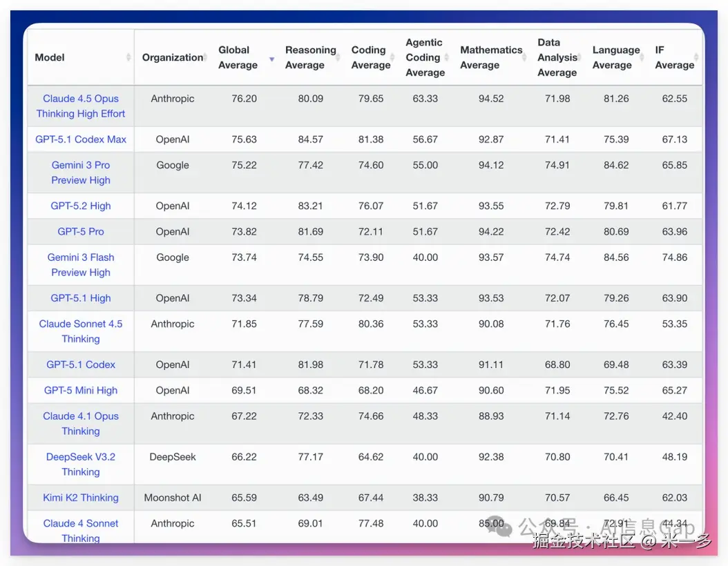Click the Agentic Coding Average sort icon
This screenshot has width=728, height=566.
(x=447, y=57)
